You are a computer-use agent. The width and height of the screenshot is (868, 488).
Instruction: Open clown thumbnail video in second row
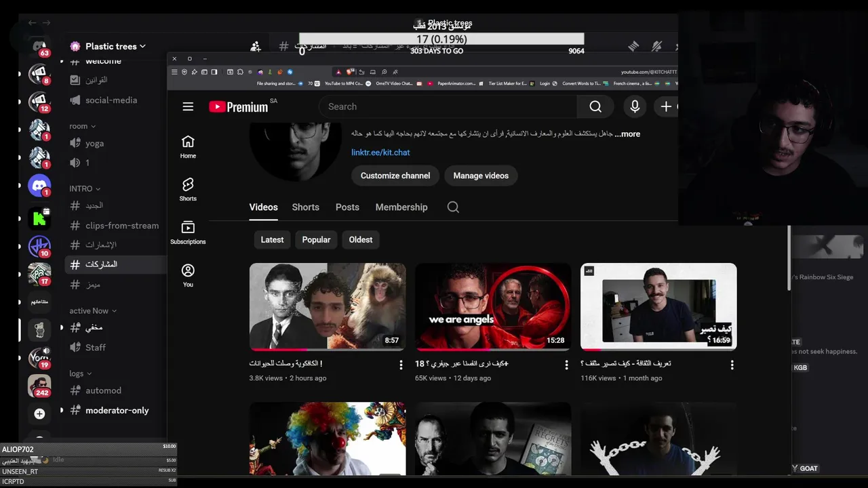tap(328, 439)
